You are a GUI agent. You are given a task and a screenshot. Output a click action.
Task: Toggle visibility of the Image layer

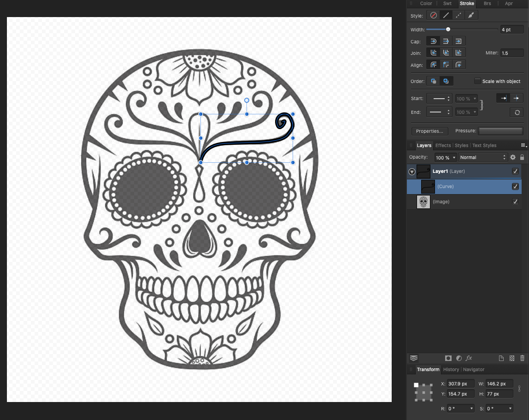click(515, 202)
